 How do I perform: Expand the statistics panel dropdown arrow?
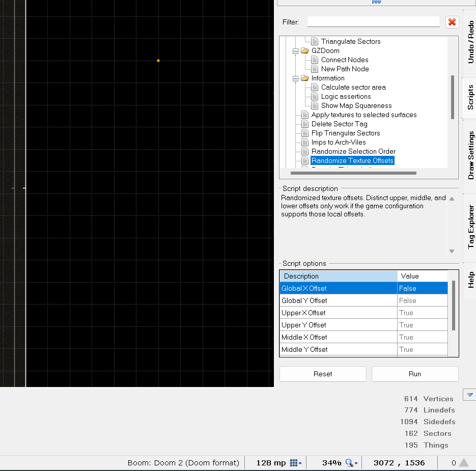pos(469,395)
